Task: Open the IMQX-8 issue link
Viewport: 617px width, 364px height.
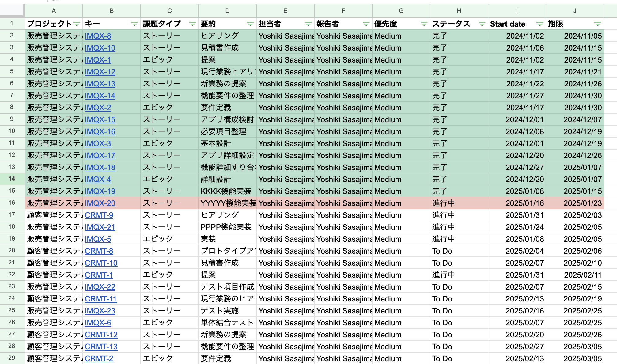Action: [98, 36]
